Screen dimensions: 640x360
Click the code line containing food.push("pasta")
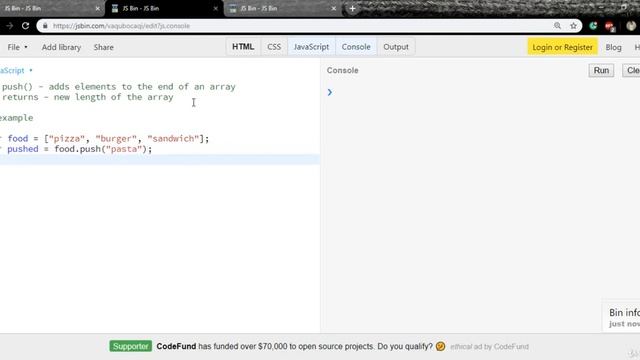(x=76, y=149)
